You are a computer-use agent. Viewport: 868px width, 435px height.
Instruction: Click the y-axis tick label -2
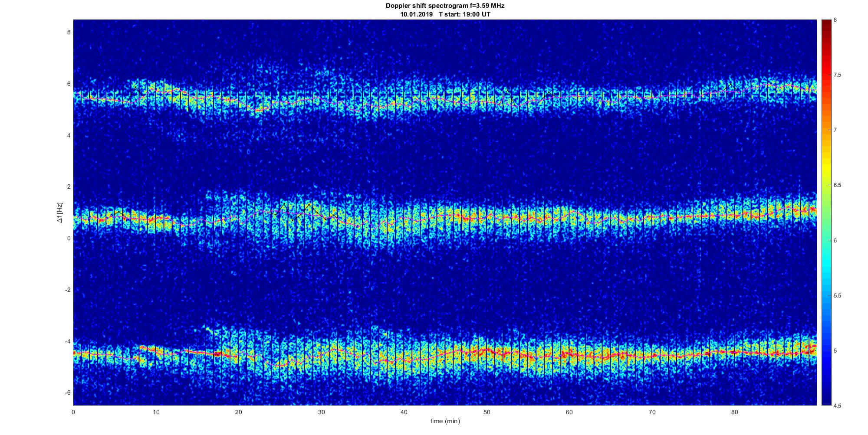66,290
